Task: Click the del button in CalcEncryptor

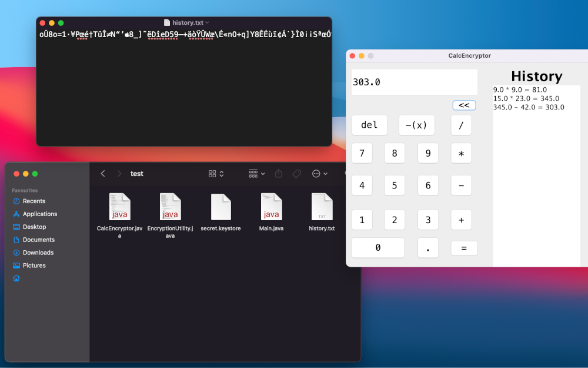Action: click(x=369, y=125)
